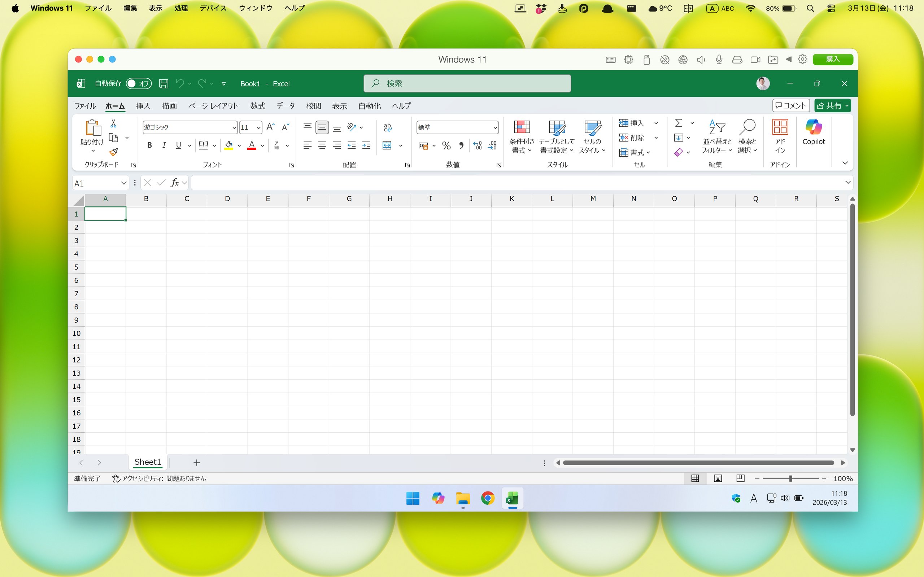The height and width of the screenshot is (577, 924).
Task: Toggle the AutoSave switch
Action: (x=139, y=84)
